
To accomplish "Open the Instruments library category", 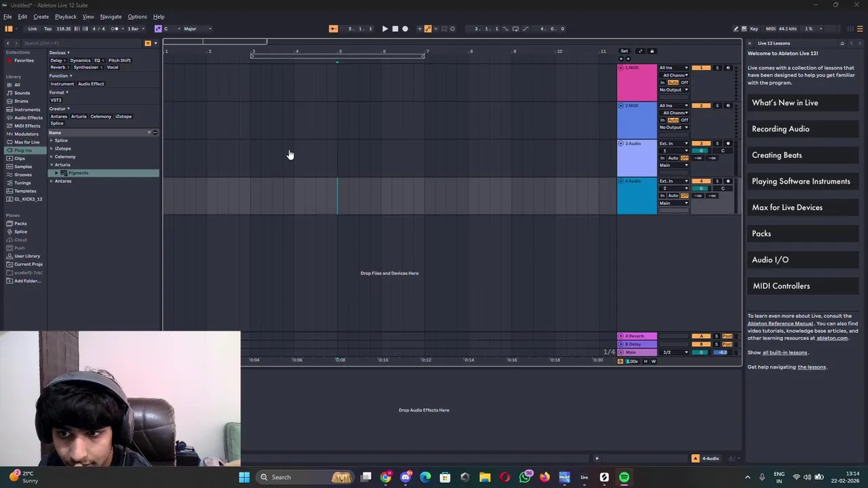I will 27,109.
